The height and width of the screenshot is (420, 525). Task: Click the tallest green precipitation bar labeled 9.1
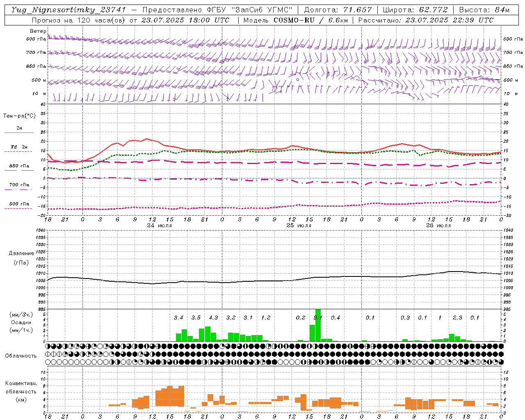pyautogui.click(x=318, y=325)
